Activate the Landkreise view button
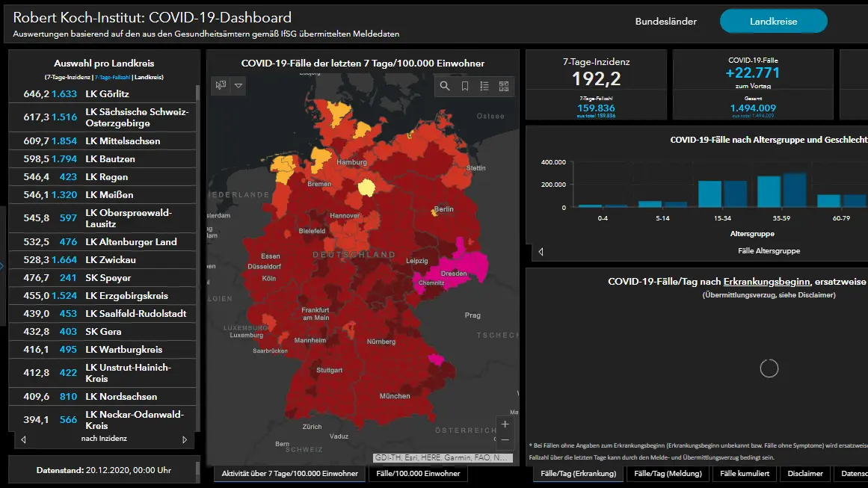 pos(773,22)
